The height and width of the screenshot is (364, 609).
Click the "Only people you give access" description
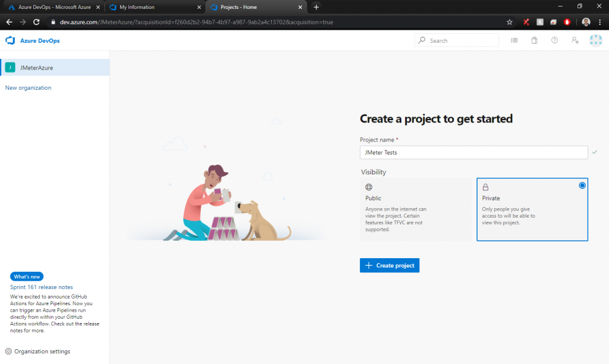click(x=508, y=215)
